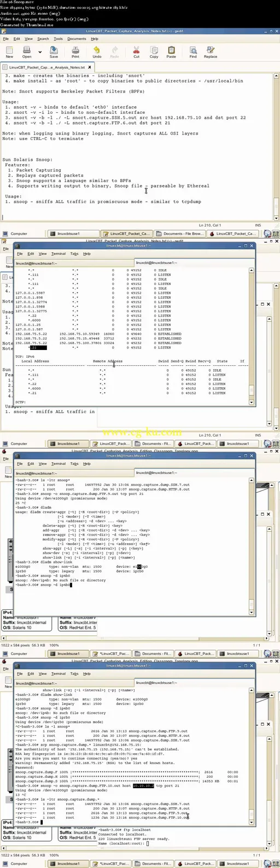
Task: Click the 'Remote Address' column header in terminal
Action: (107, 362)
